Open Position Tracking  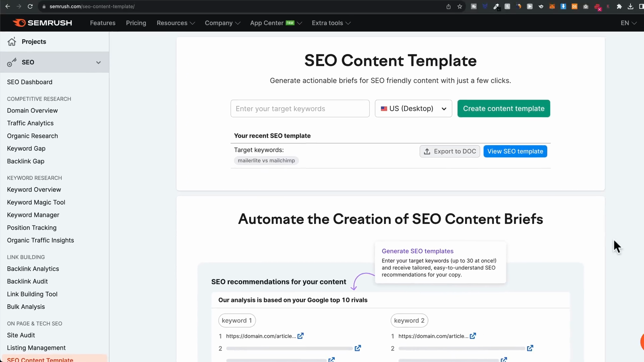tap(32, 228)
